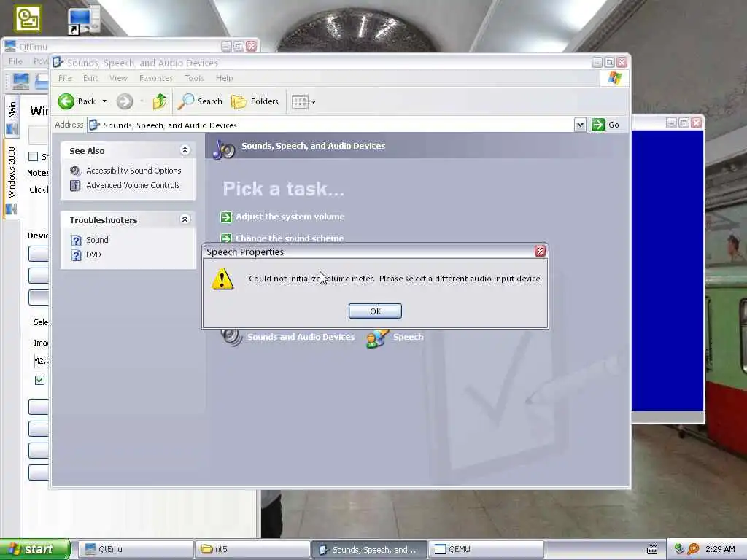Open File menu in QtEmu window

click(15, 61)
